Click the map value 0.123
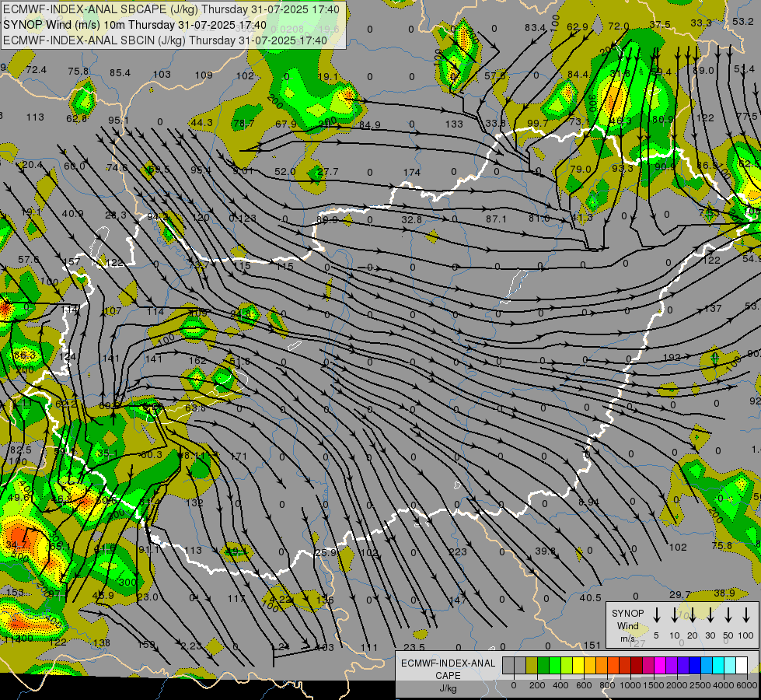Viewport: 761px width, 700px height. pos(243,219)
